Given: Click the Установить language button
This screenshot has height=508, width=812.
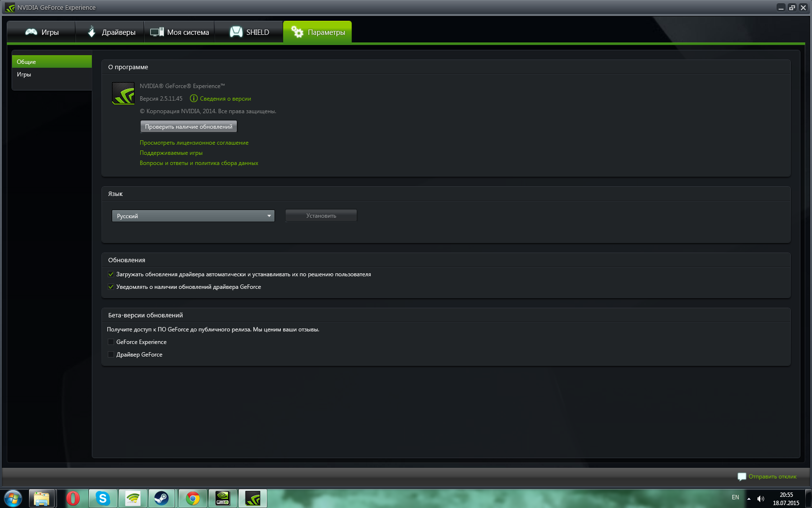Looking at the screenshot, I should coord(321,216).
